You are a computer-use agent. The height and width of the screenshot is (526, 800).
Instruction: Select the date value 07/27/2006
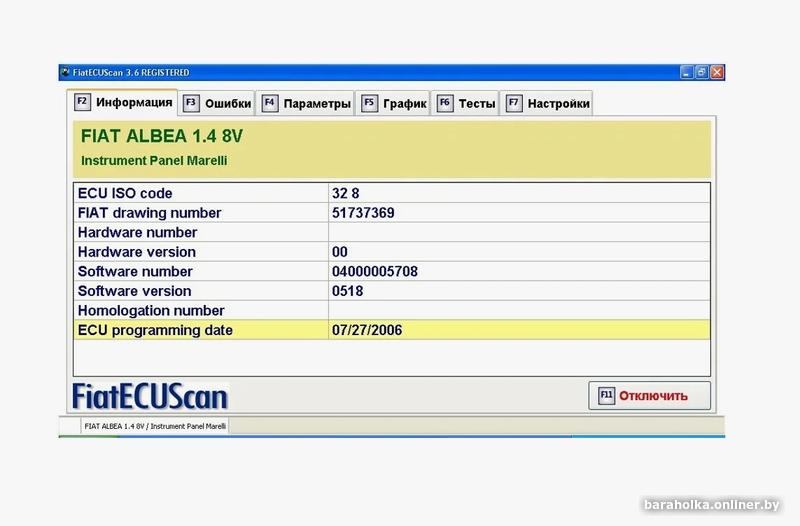click(367, 330)
